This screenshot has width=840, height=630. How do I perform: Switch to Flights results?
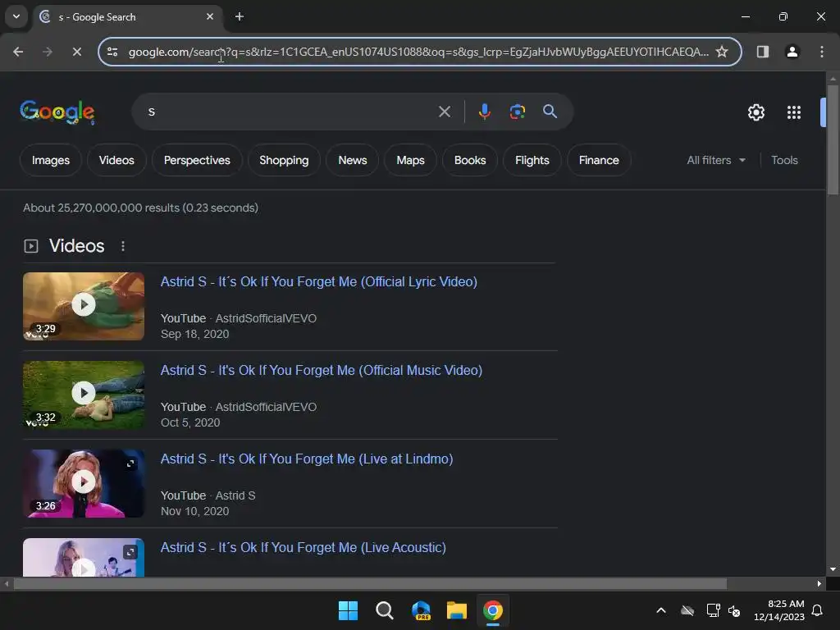click(532, 160)
